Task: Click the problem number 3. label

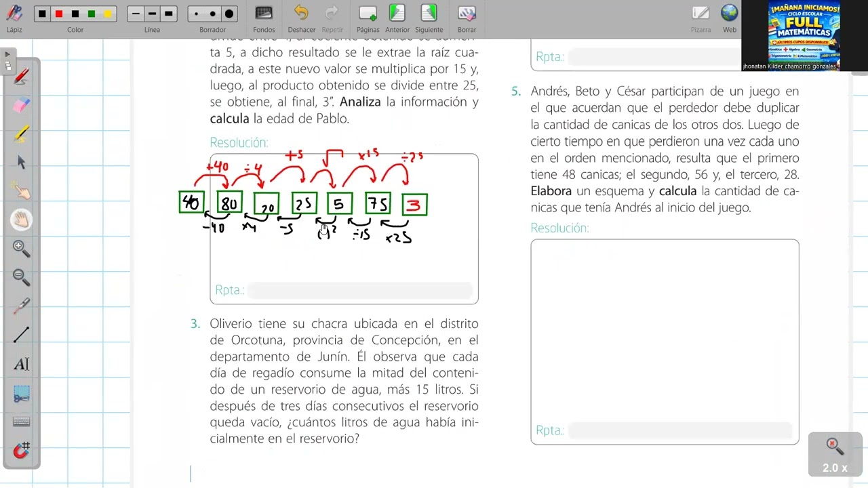Action: tap(195, 324)
